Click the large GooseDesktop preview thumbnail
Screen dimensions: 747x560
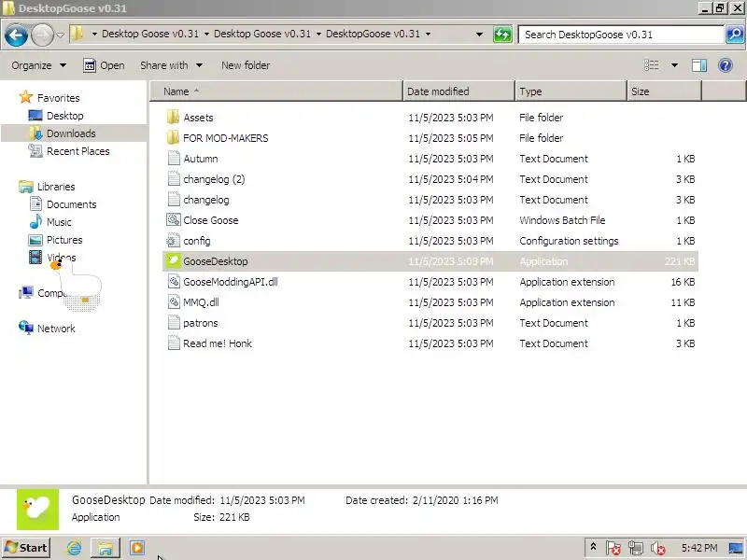tap(37, 509)
